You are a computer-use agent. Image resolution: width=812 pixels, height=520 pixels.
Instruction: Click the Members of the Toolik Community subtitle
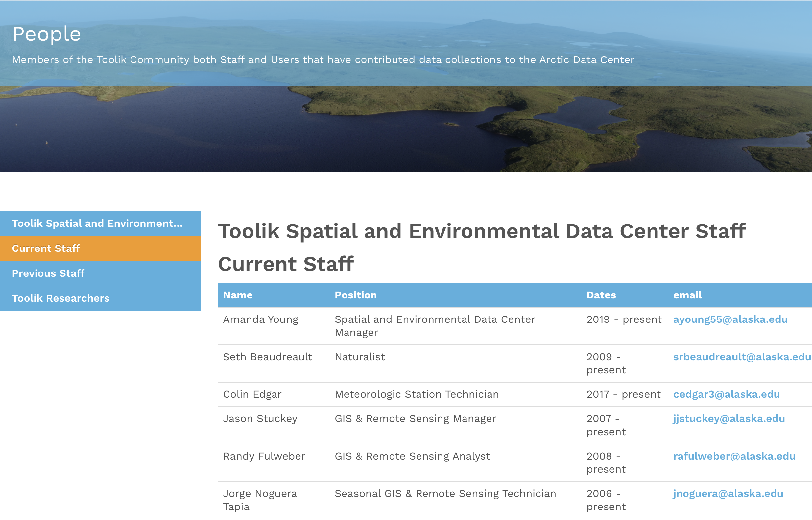(x=323, y=60)
